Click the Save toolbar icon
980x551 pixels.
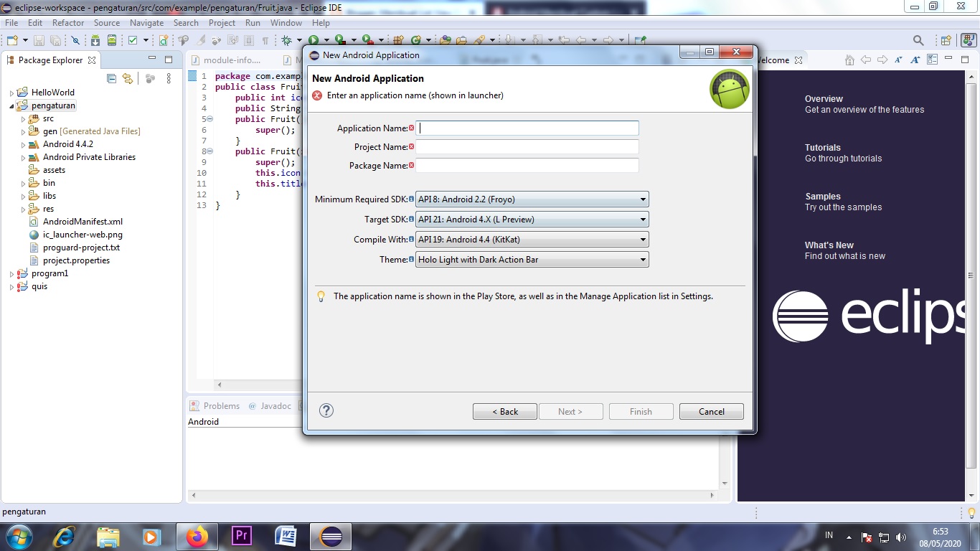[39, 40]
